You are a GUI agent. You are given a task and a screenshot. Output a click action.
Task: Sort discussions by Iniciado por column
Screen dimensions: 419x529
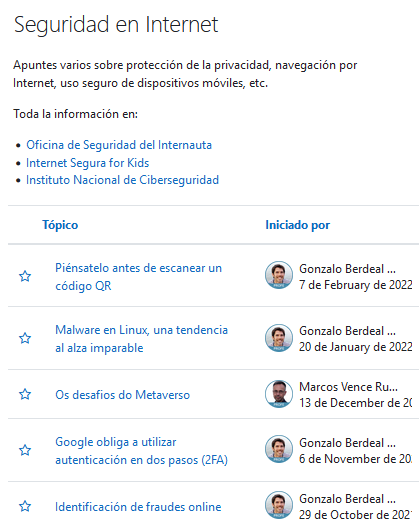pyautogui.click(x=298, y=225)
